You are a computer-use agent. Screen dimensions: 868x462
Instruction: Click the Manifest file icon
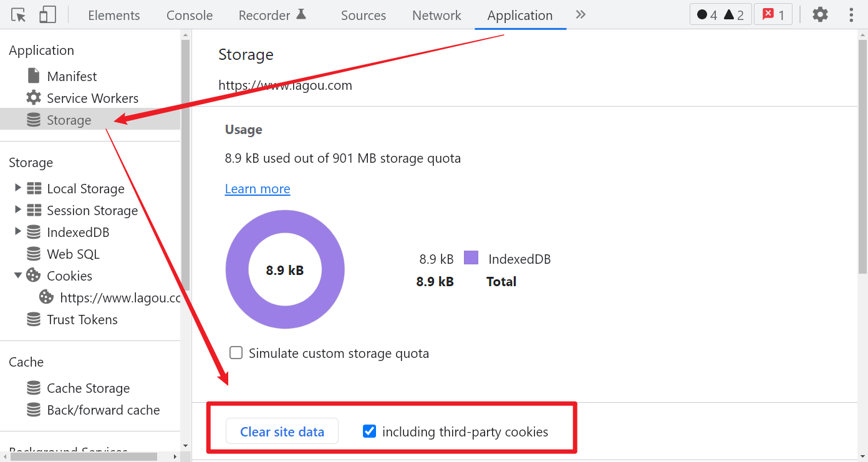click(x=34, y=76)
